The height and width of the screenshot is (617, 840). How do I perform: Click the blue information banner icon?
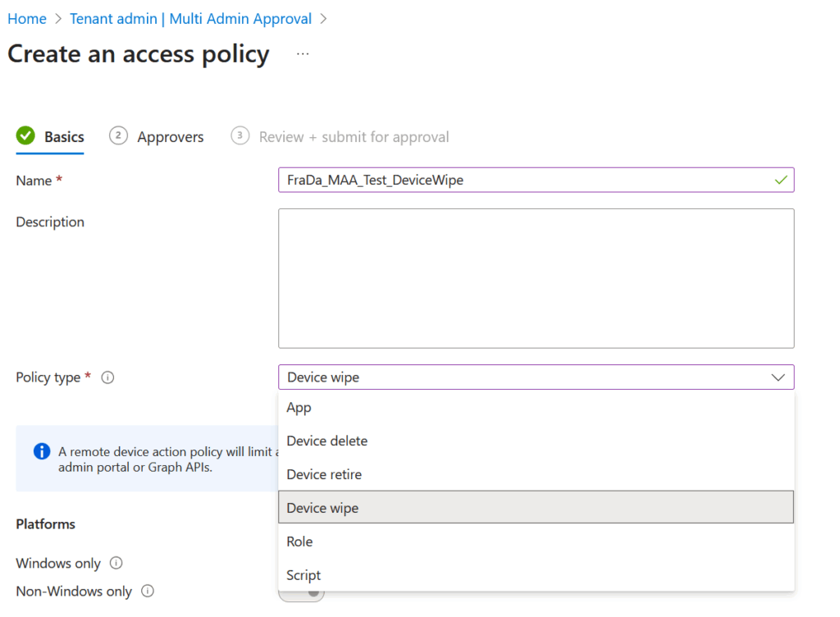(x=41, y=451)
